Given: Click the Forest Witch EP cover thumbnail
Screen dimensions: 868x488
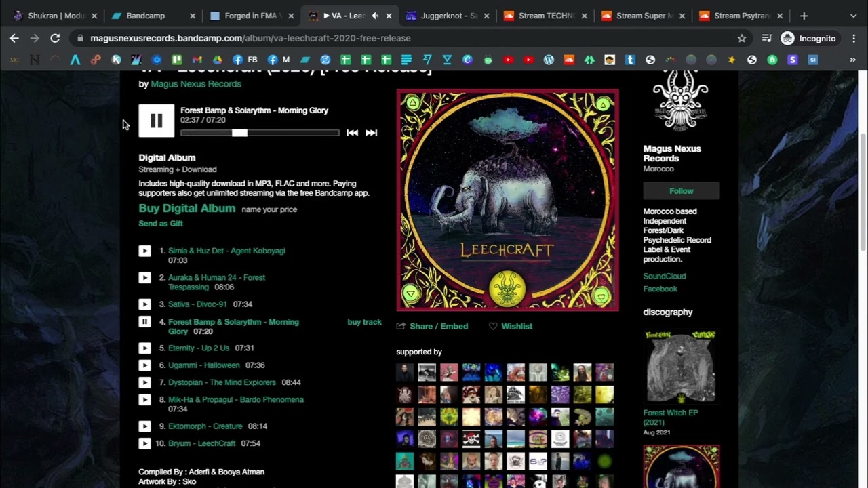Looking at the screenshot, I should 682,367.
